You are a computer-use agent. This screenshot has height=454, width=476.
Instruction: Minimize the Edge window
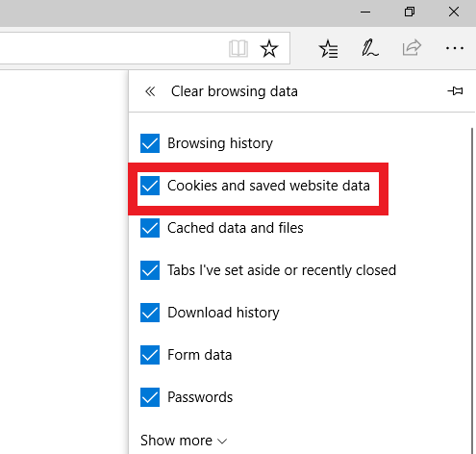365,13
